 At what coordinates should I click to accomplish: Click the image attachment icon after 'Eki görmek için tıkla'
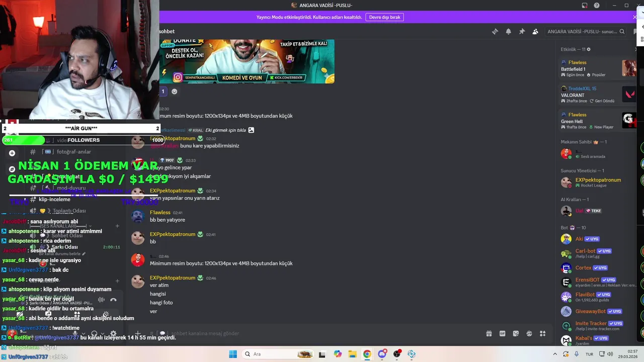pyautogui.click(x=251, y=130)
